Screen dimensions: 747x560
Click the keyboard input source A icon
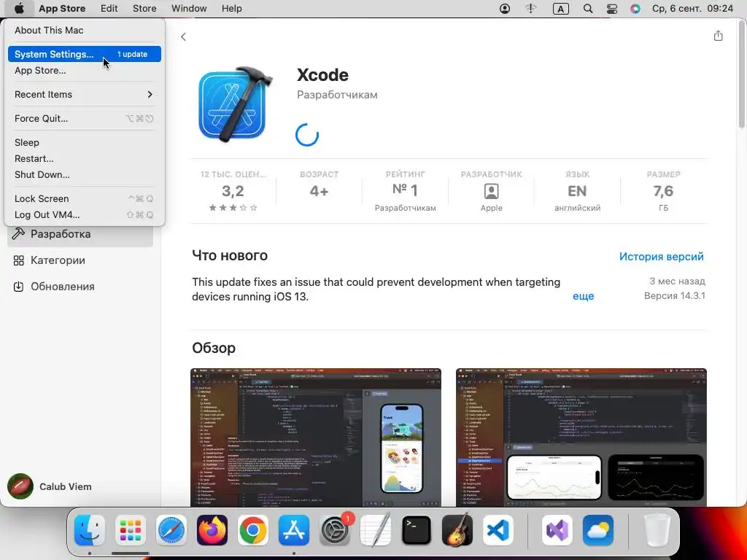pyautogui.click(x=561, y=9)
